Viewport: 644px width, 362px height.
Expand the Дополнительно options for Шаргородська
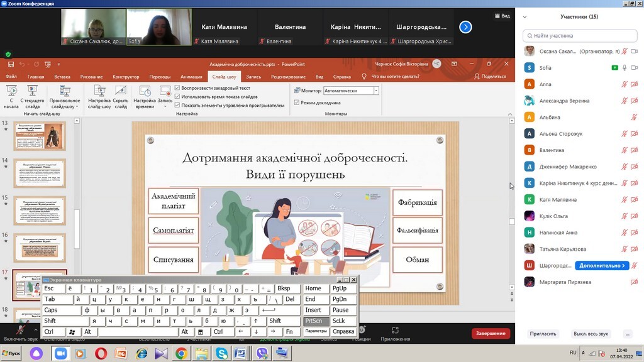601,266
